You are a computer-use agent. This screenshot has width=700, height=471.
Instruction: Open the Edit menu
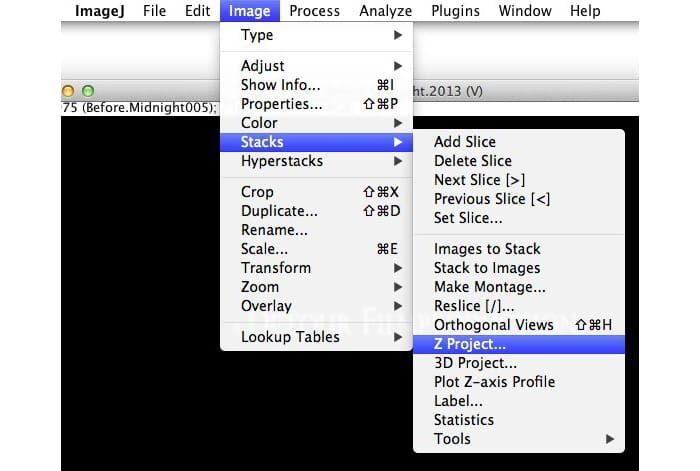coord(197,11)
